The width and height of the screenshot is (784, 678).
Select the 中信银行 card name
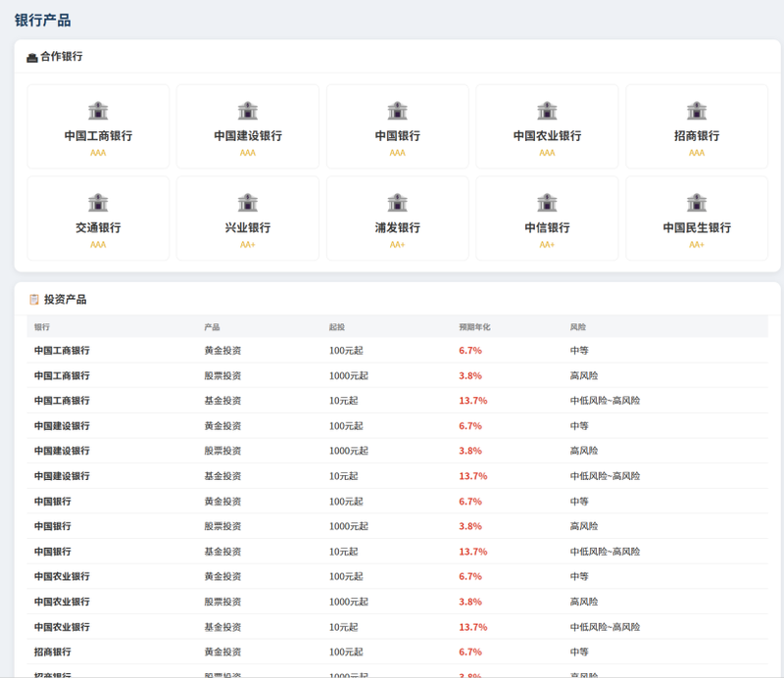click(547, 227)
